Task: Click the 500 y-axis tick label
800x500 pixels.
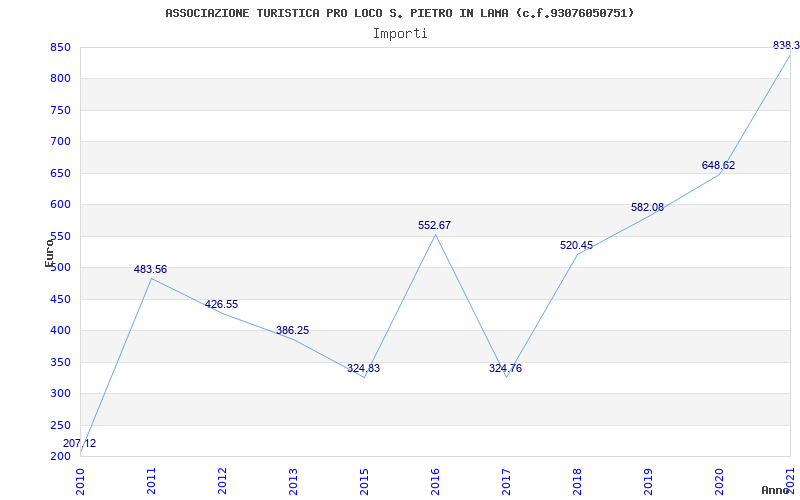Action: (x=60, y=267)
